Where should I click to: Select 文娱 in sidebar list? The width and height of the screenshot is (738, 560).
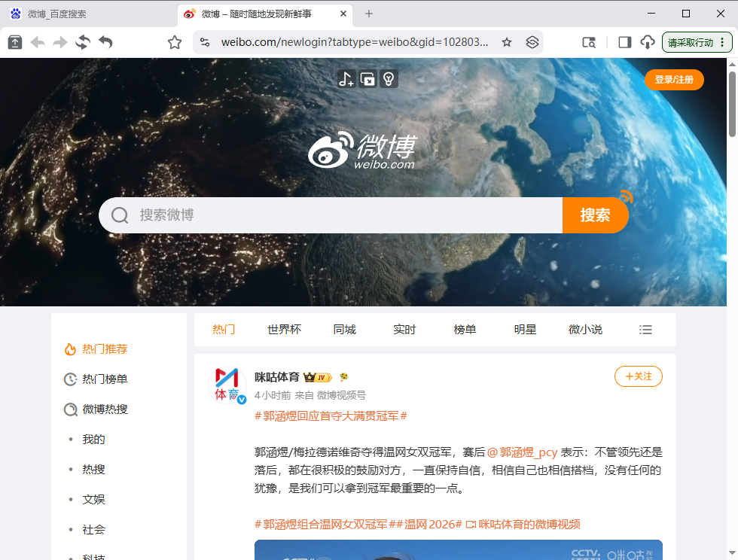pos(93,500)
